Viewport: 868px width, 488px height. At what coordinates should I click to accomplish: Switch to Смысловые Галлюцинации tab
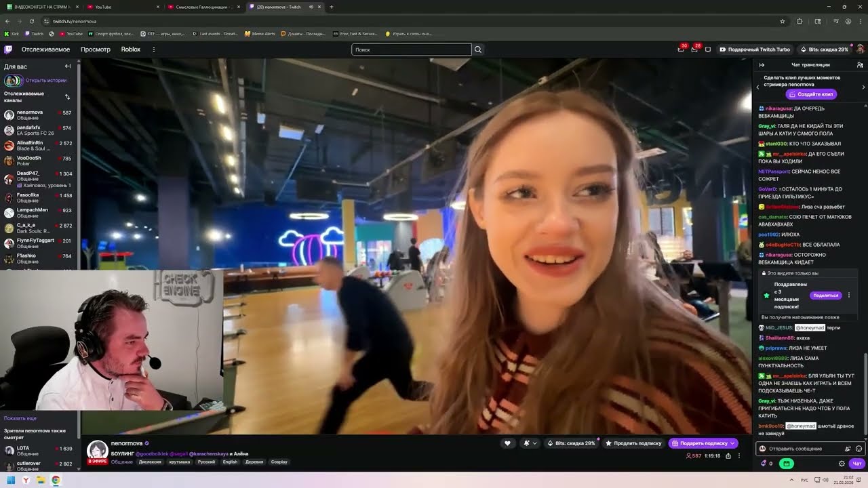pyautogui.click(x=203, y=7)
